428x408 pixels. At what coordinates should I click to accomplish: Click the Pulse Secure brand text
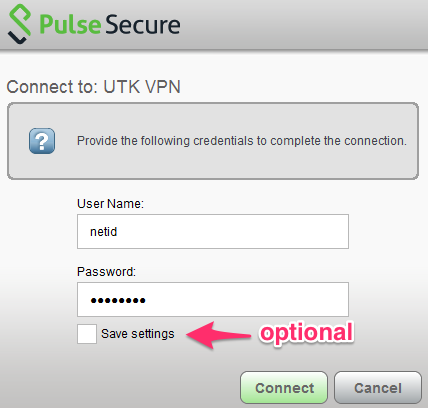(110, 25)
